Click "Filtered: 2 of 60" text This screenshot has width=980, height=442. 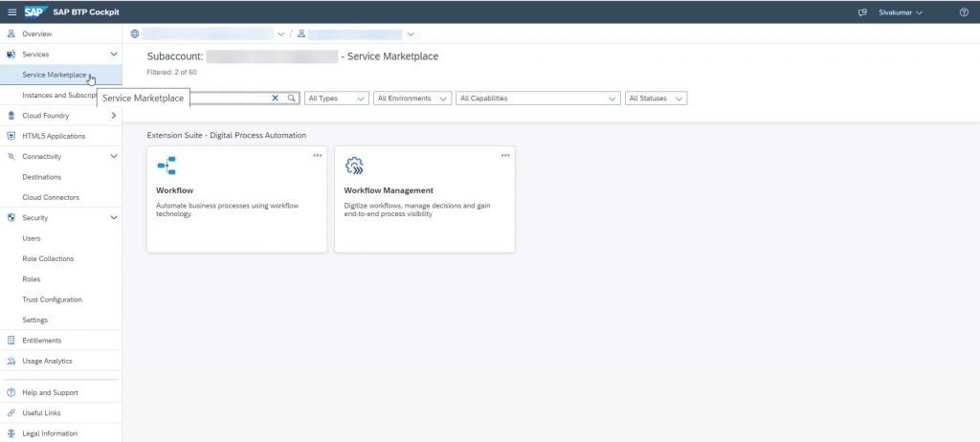pyautogui.click(x=172, y=73)
